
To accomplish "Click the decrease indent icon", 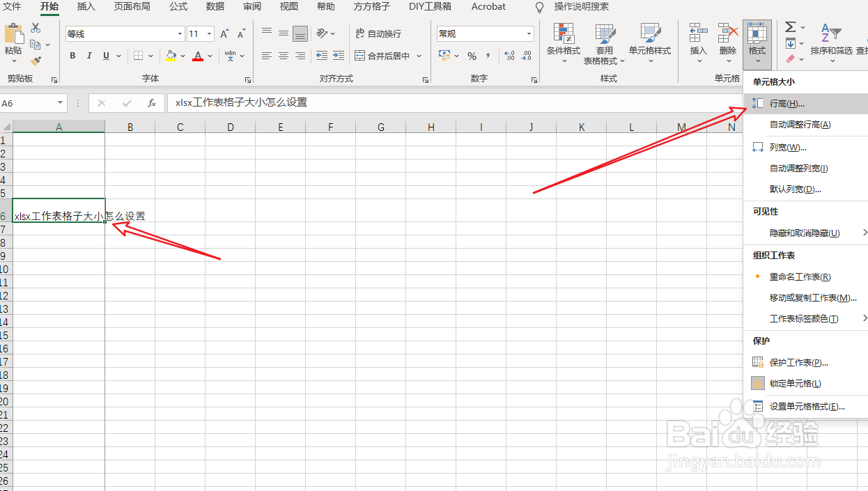I will click(321, 56).
